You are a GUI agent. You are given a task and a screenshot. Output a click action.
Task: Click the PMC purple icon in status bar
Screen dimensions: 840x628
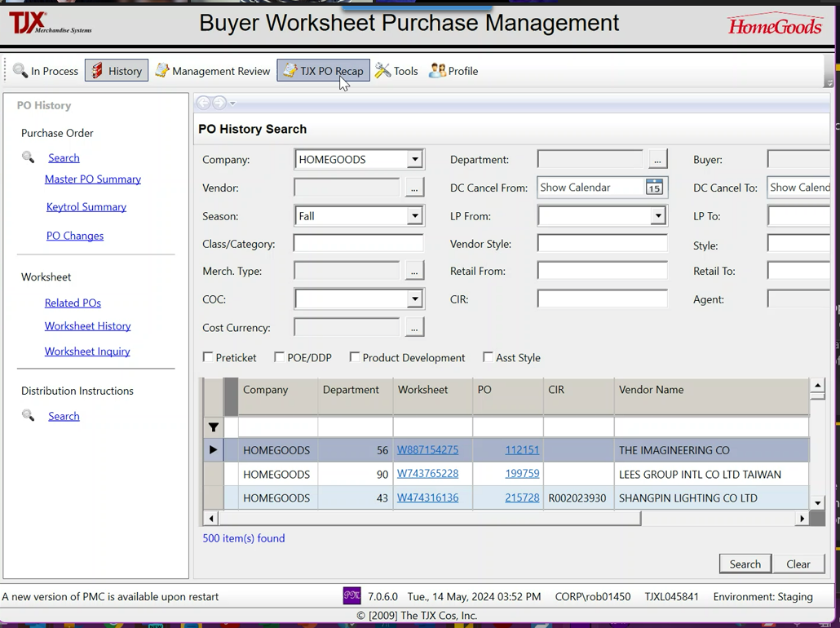[x=351, y=596]
